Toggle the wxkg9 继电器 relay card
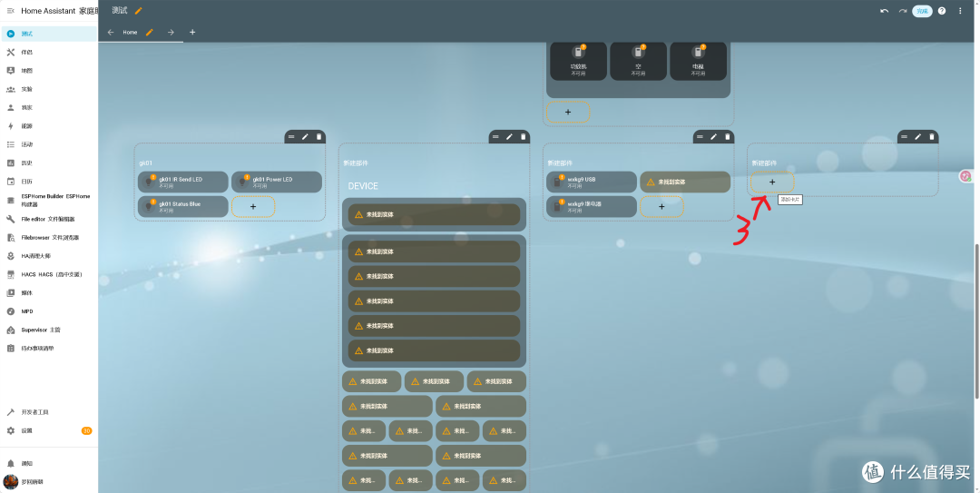 592,206
